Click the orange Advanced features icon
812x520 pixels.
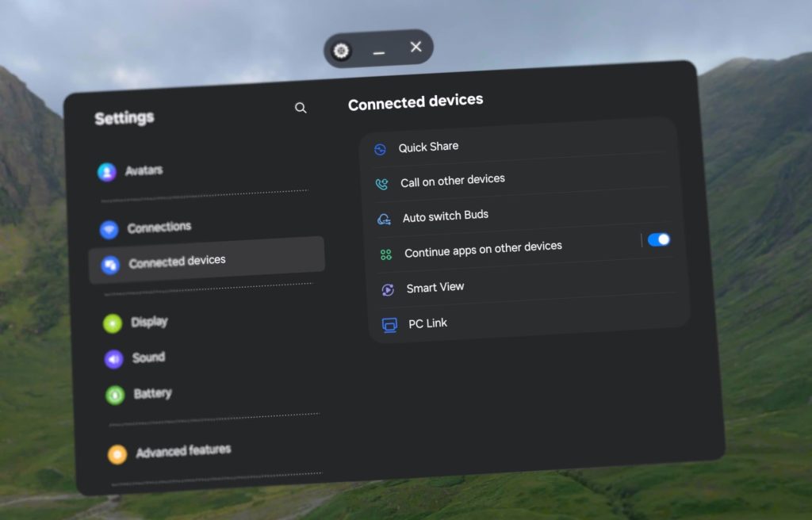click(x=117, y=454)
